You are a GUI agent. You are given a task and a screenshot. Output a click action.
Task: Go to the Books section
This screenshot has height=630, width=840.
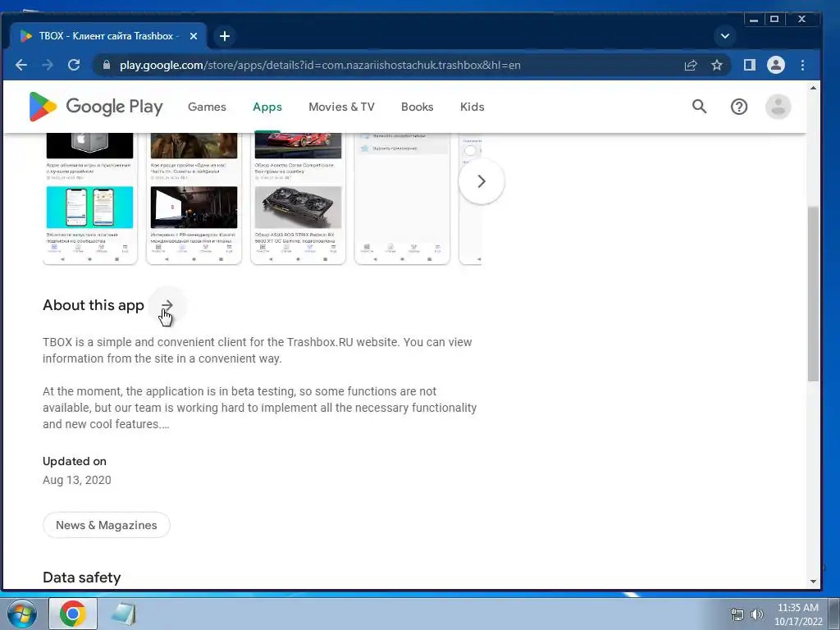(417, 107)
